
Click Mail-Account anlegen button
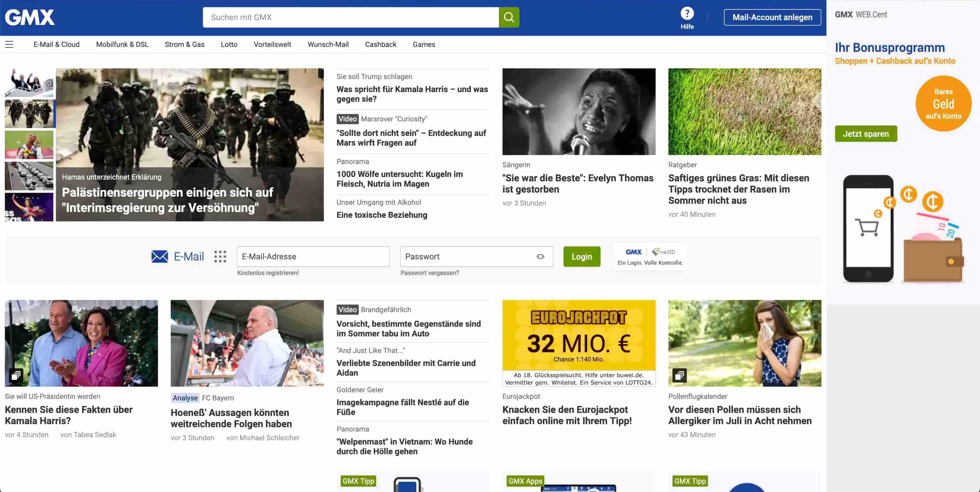[x=772, y=17]
